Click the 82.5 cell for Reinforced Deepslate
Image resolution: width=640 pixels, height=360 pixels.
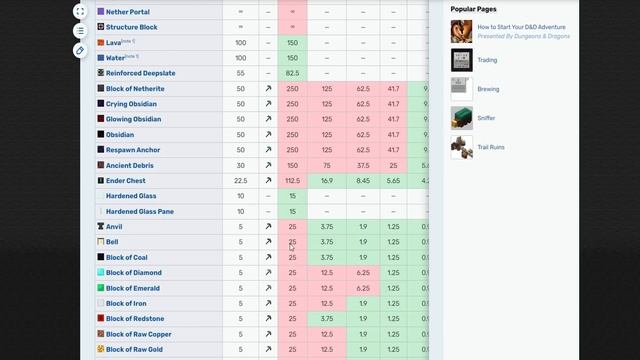point(292,73)
